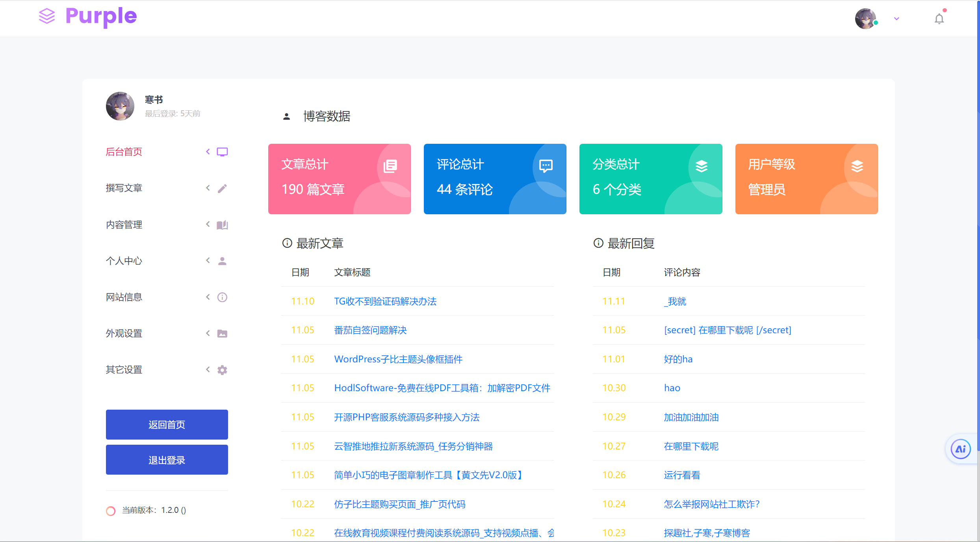
Task: Open the notification bell
Action: pos(939,18)
